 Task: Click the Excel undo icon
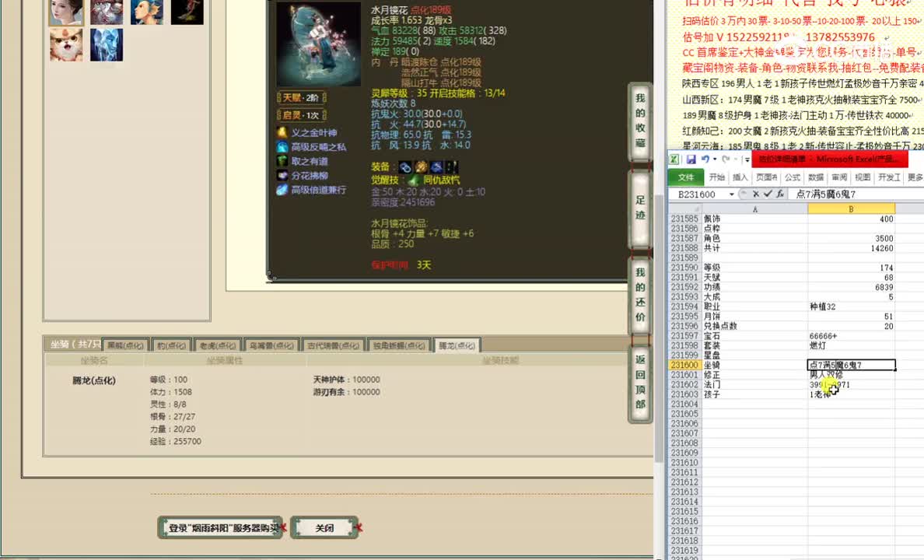(705, 159)
